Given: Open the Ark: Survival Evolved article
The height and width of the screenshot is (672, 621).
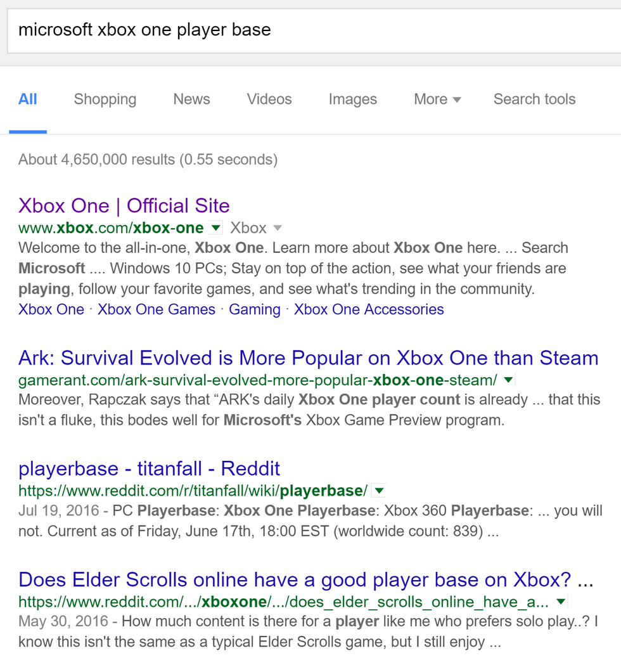Looking at the screenshot, I should point(309,358).
